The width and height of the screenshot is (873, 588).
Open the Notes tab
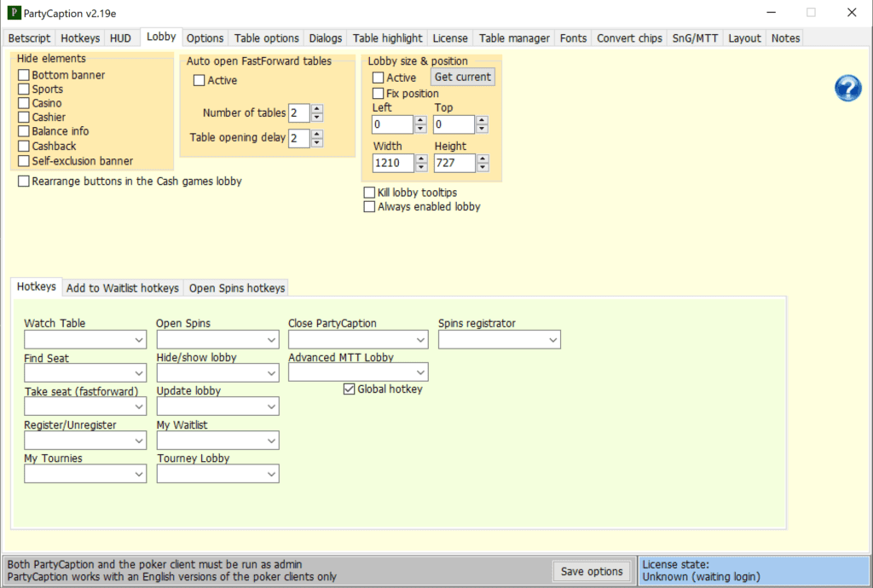785,37
